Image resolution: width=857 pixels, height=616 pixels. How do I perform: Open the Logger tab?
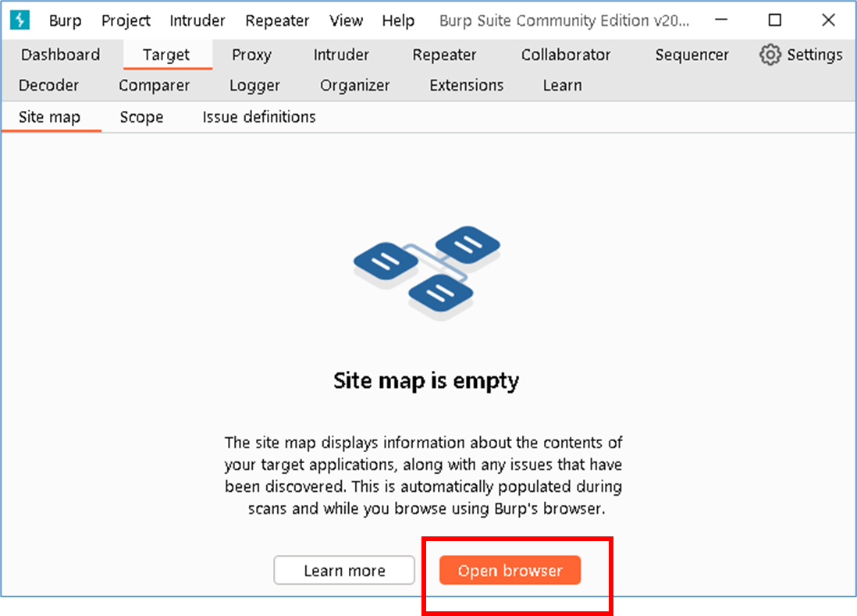pyautogui.click(x=254, y=85)
